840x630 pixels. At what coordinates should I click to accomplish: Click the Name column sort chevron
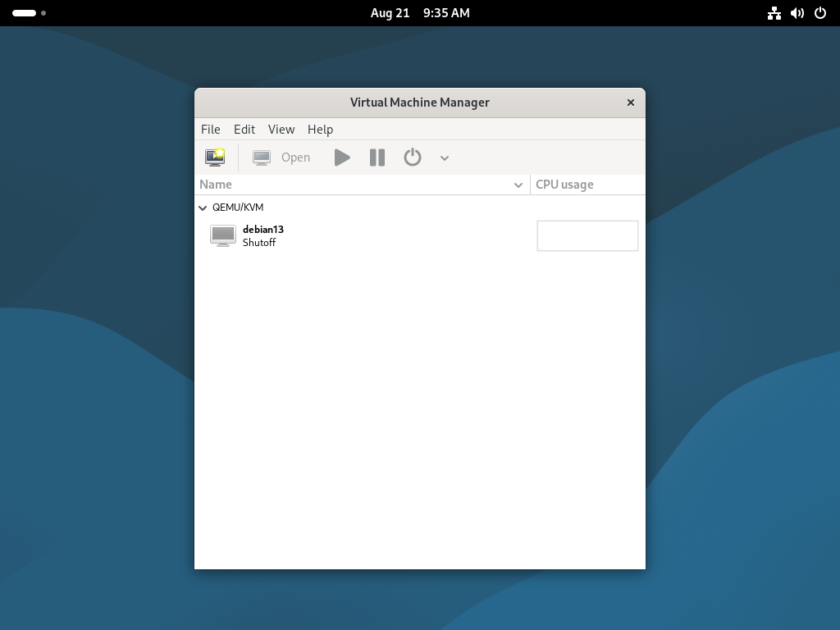point(518,185)
